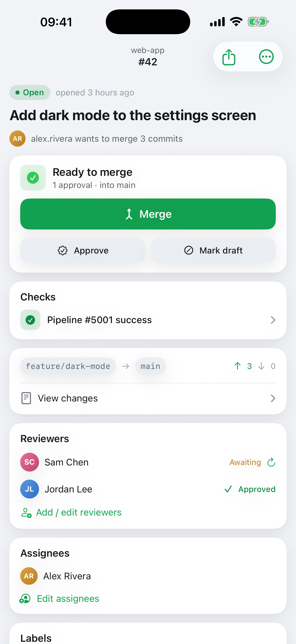Tap AR avatar next to alex.rivera

pos(17,139)
